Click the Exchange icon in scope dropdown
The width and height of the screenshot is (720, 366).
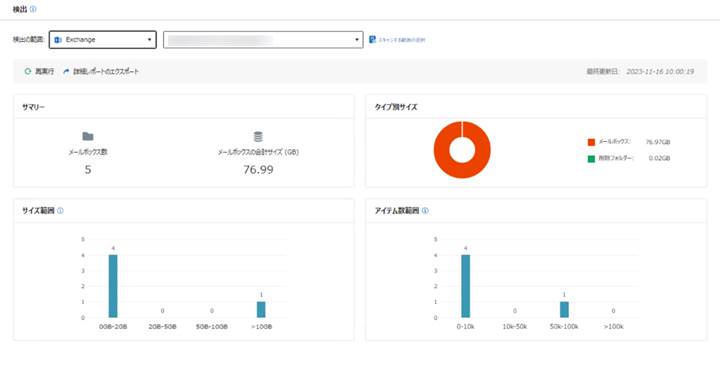click(58, 40)
